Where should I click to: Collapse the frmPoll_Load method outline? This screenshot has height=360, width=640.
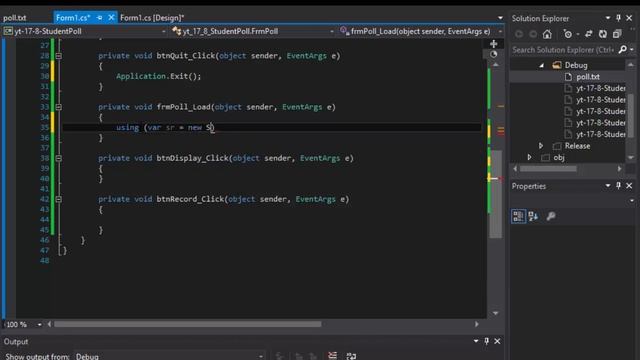(x=59, y=107)
